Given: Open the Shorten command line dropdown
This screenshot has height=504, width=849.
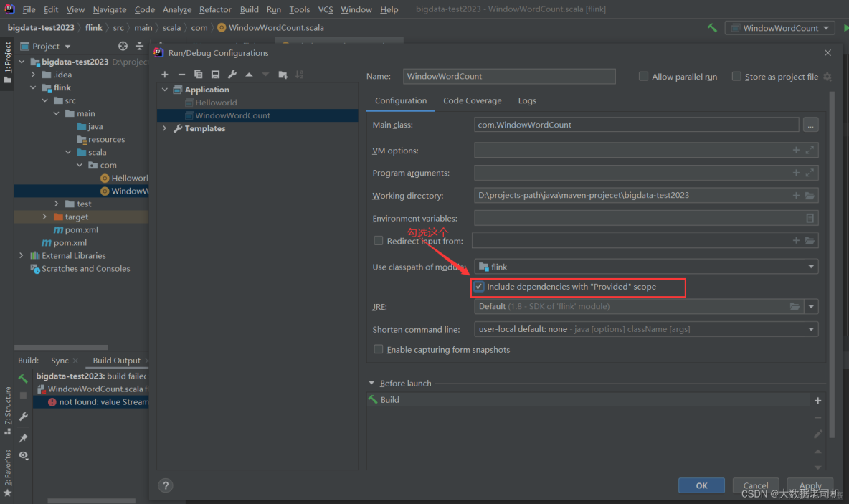Looking at the screenshot, I should pyautogui.click(x=811, y=328).
